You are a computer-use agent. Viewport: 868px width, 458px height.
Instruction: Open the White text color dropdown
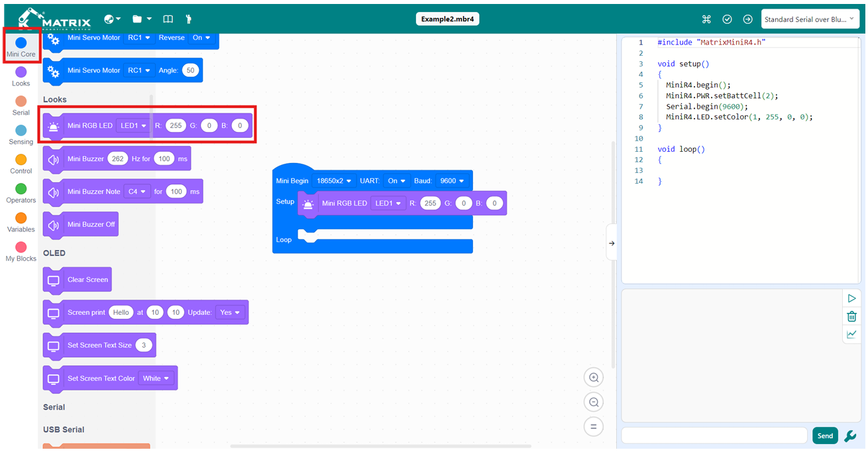(156, 378)
